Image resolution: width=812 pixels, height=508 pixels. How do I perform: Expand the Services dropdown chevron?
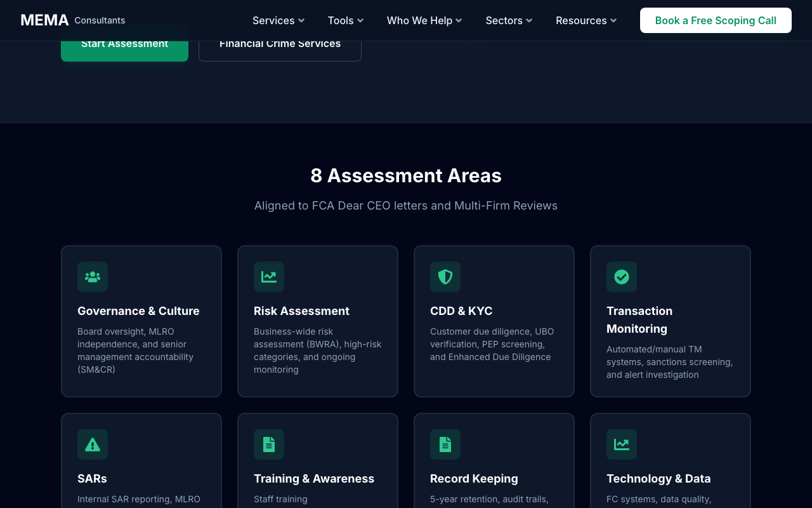tap(301, 21)
